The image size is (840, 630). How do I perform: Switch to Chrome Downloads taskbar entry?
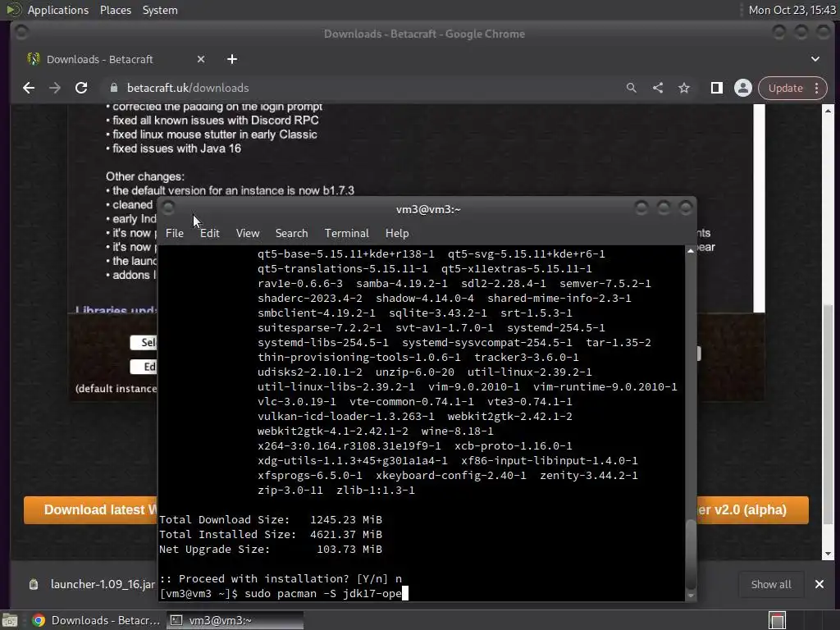coord(97,620)
